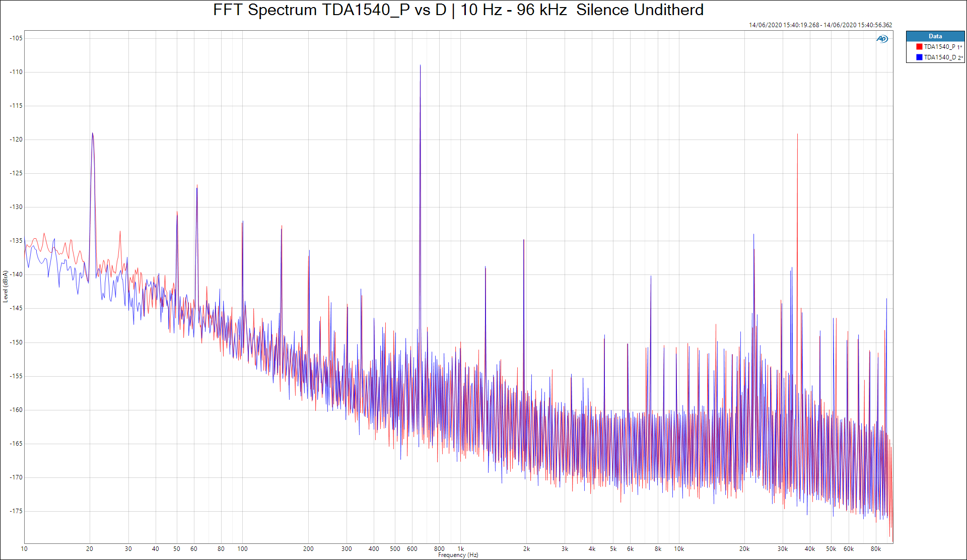Click the 20k tick label on frequency axis
Viewport: 967px width, 560px height.
click(744, 549)
